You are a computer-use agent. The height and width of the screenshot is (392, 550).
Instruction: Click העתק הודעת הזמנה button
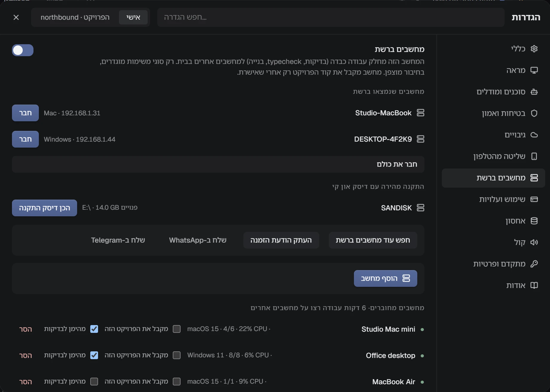point(281,240)
